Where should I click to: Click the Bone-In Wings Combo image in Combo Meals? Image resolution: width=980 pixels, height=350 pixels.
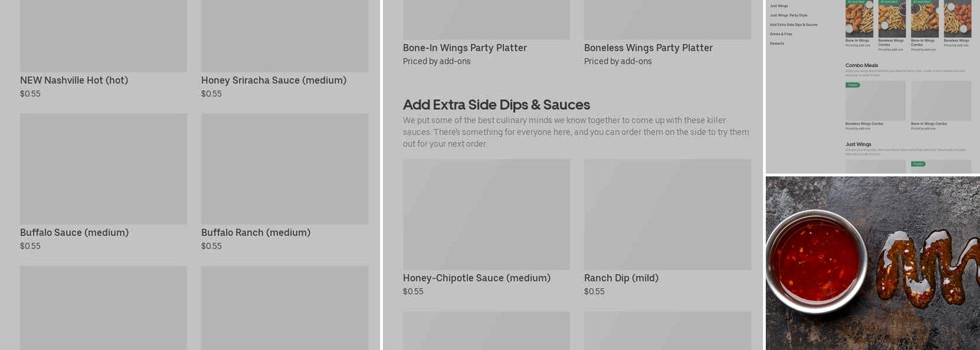point(941,101)
